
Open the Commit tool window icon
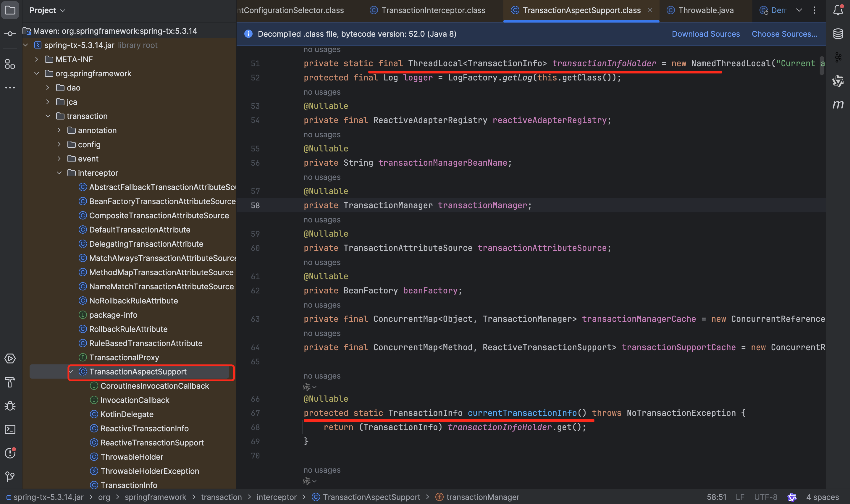(x=10, y=34)
